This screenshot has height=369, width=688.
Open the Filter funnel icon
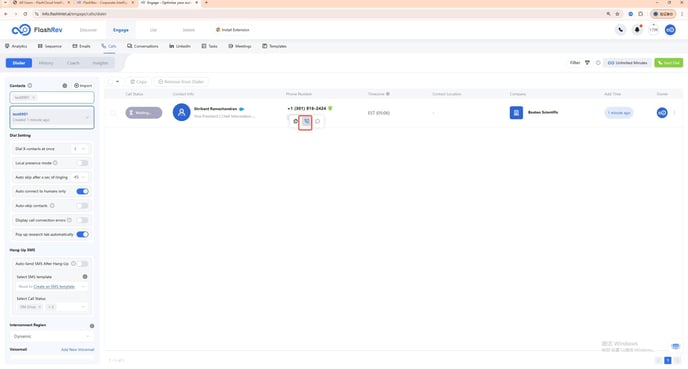tap(587, 63)
